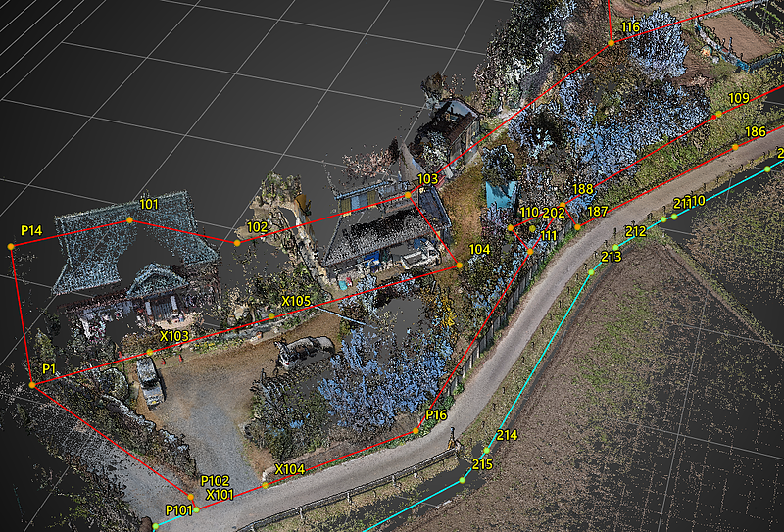Screen dimensions: 784x532
Task: Click boundary point 104
Action: click(459, 266)
